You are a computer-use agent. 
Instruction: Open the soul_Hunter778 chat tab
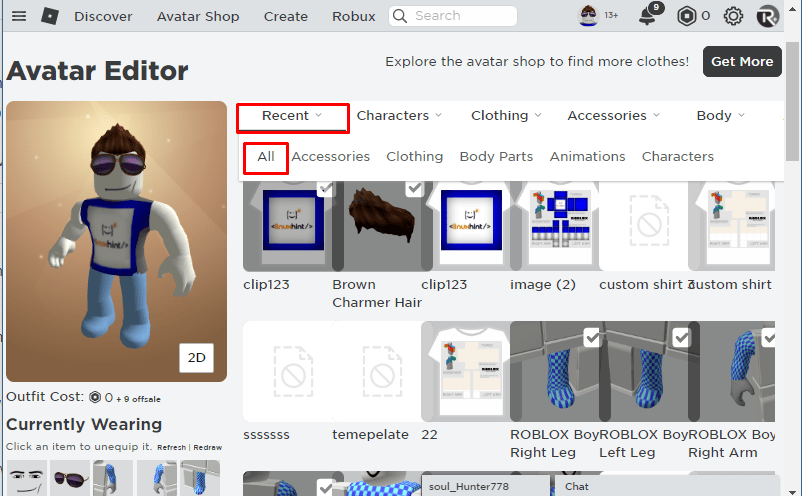pyautogui.click(x=485, y=486)
